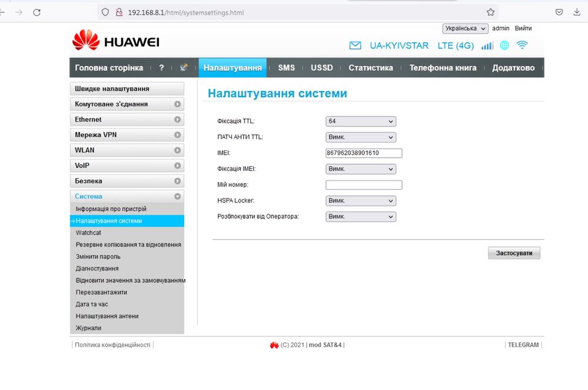Viewport: 588px width, 390px height.
Task: Click the signal strength bars icon
Action: pos(487,46)
